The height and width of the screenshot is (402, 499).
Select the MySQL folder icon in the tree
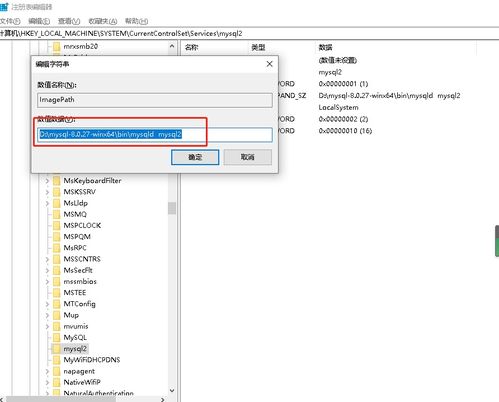point(57,337)
